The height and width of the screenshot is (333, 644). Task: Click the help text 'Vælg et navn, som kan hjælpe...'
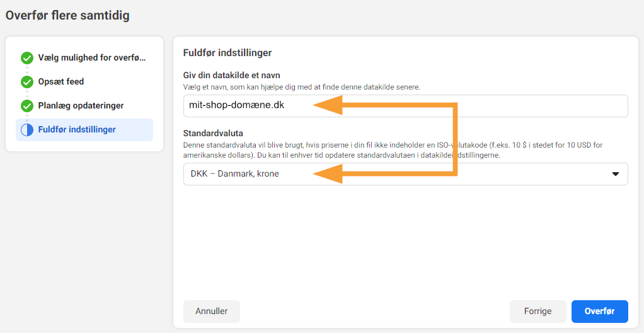tap(301, 87)
